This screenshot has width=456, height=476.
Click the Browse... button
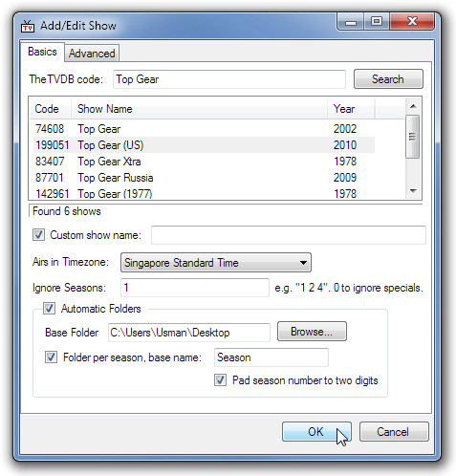tap(312, 332)
